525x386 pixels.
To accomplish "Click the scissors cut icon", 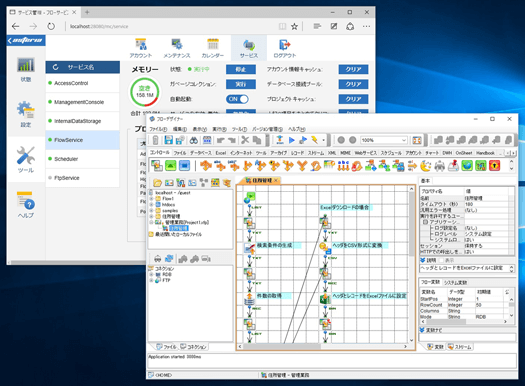I will [245, 140].
